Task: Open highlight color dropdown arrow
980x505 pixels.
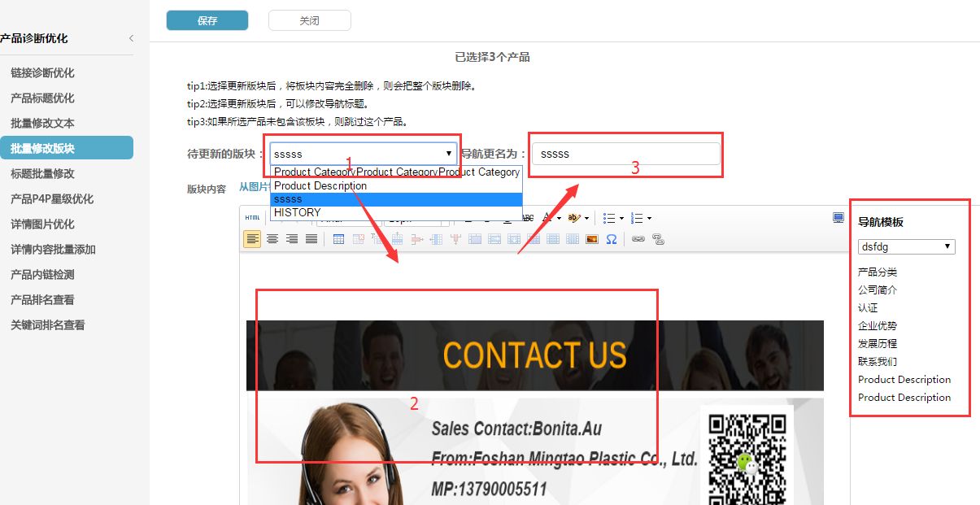Action: point(586,218)
